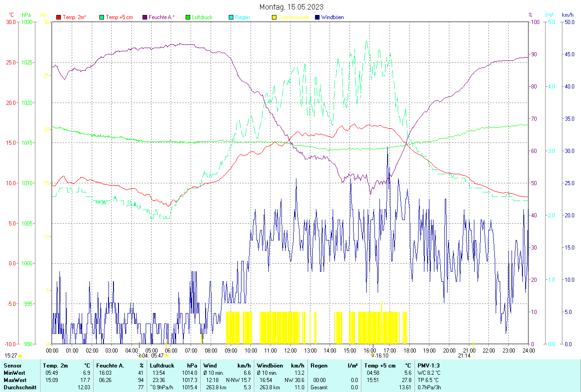Click the ground temperature minimum time 04:58
The height and width of the screenshot is (392, 581).
(373, 372)
